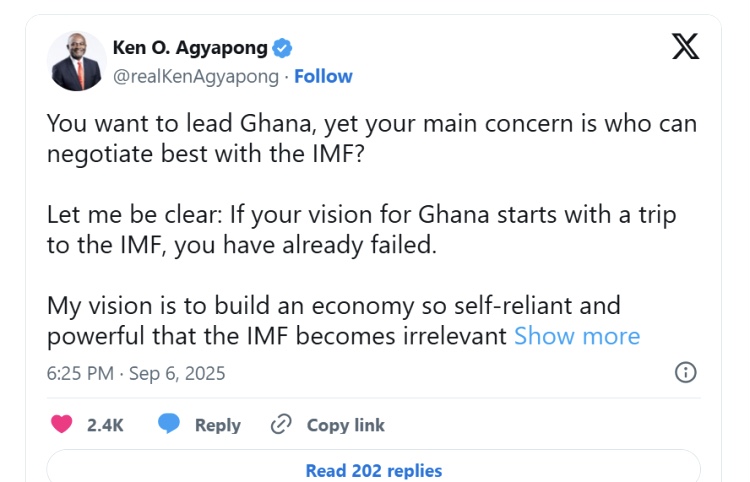Click the "you have already failed" text line
750x482 pixels.
242,246
